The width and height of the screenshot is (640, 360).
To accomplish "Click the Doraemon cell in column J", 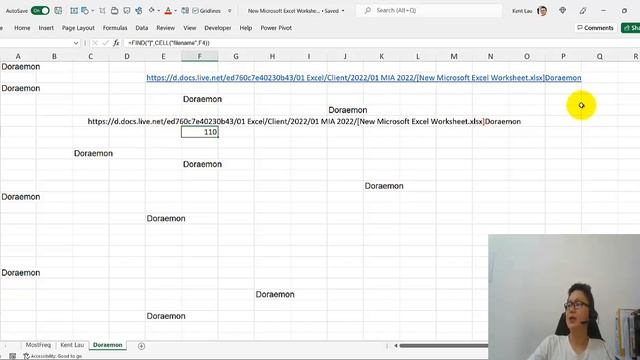I will pyautogui.click(x=348, y=110).
